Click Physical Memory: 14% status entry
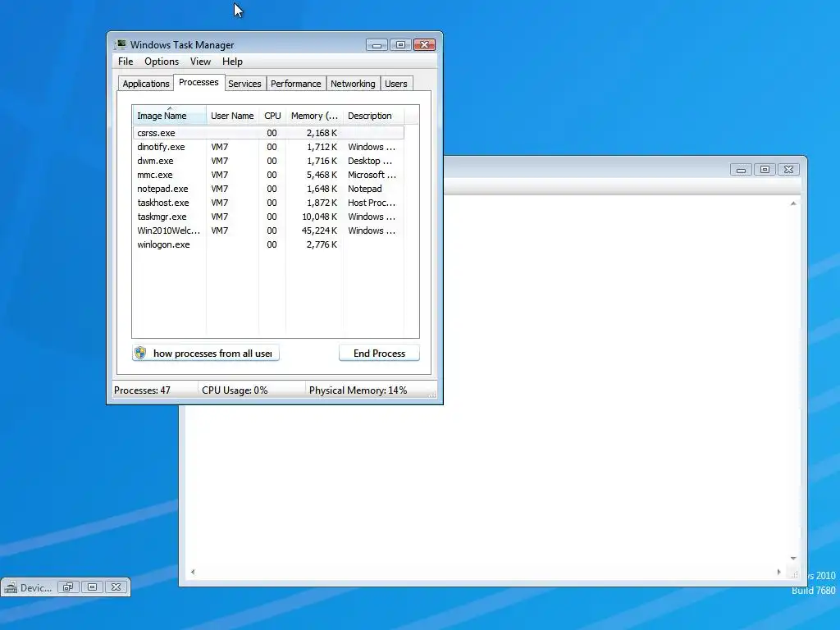Screen dimensions: 840x630 click(x=358, y=390)
